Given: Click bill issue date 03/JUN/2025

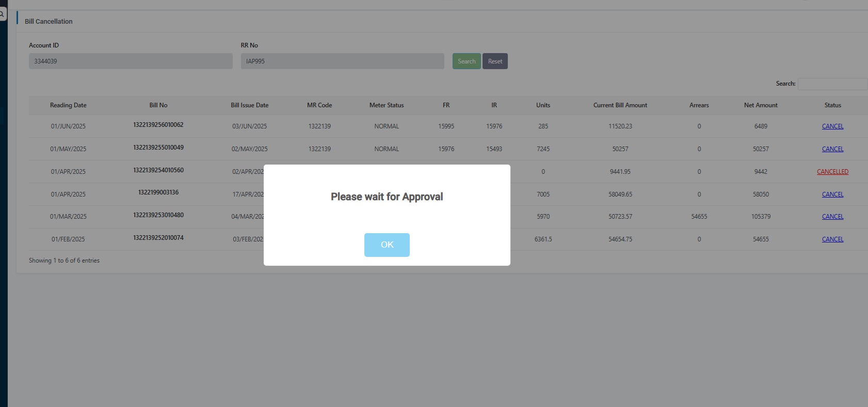Looking at the screenshot, I should point(250,126).
